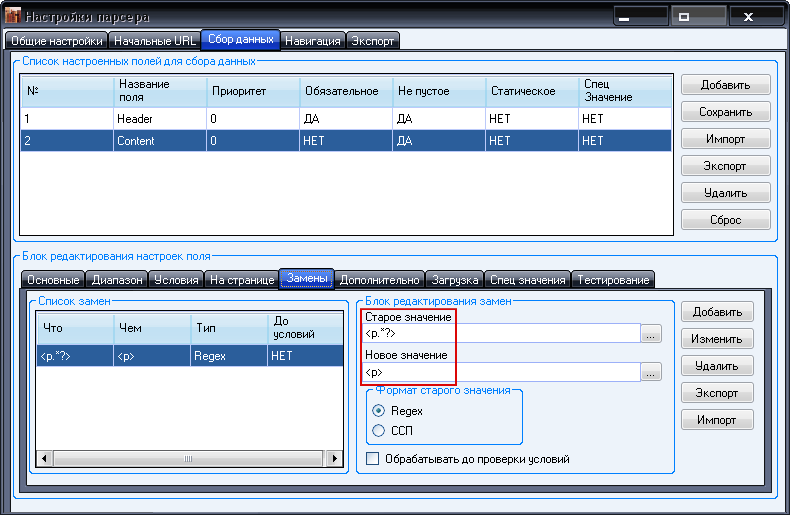Switch to the Навигация tab

(x=312, y=41)
